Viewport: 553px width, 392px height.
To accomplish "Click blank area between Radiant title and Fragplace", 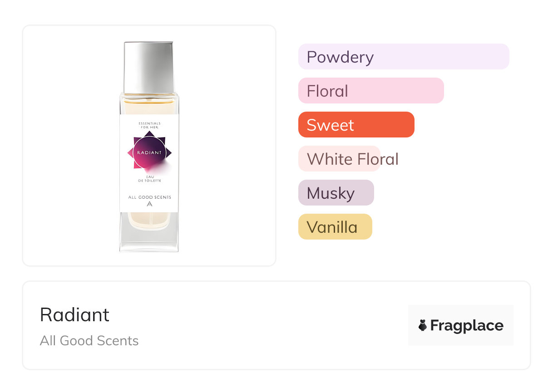I will [259, 325].
